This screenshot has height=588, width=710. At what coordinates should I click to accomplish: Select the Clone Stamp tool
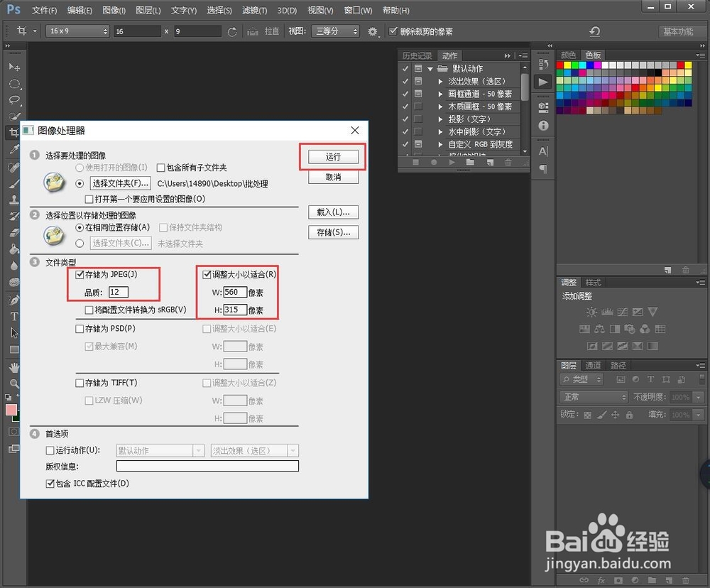(x=14, y=200)
